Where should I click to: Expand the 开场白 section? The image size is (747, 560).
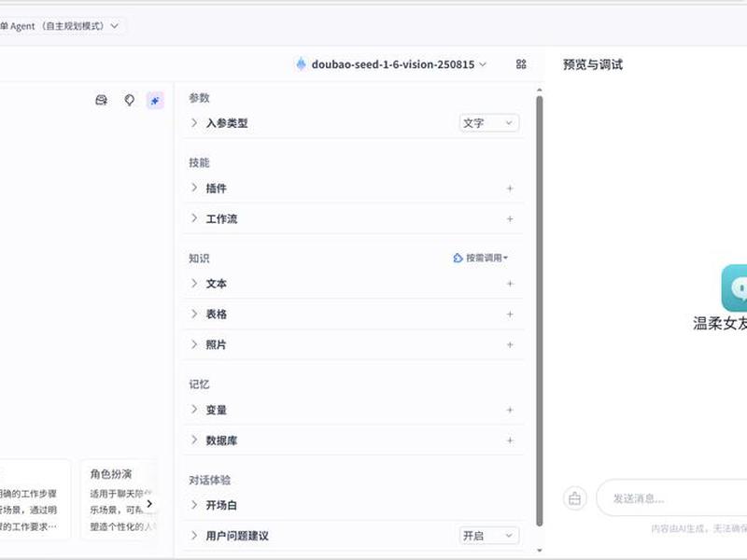click(x=194, y=505)
